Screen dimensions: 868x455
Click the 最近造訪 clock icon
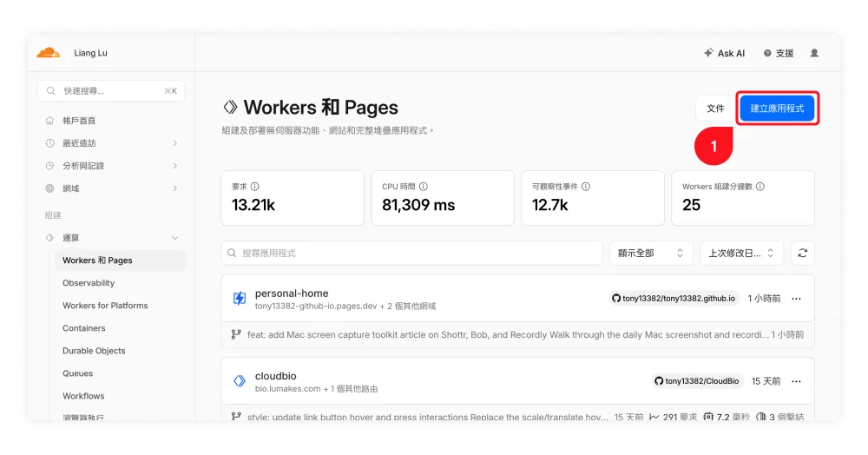click(x=49, y=143)
